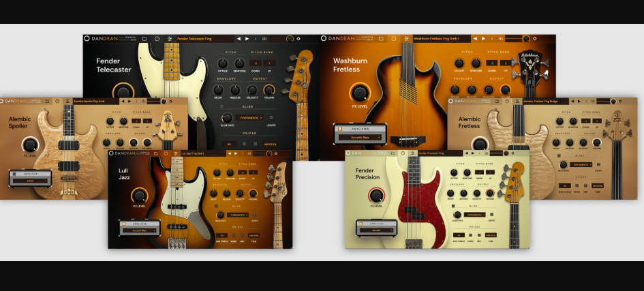Open the gear settings in Alembic Fretless window
The width and height of the screenshot is (644, 291).
pyautogui.click(x=620, y=101)
